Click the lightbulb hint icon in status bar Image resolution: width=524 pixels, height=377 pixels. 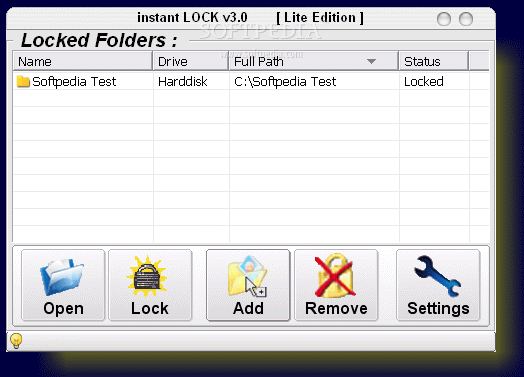click(16, 341)
